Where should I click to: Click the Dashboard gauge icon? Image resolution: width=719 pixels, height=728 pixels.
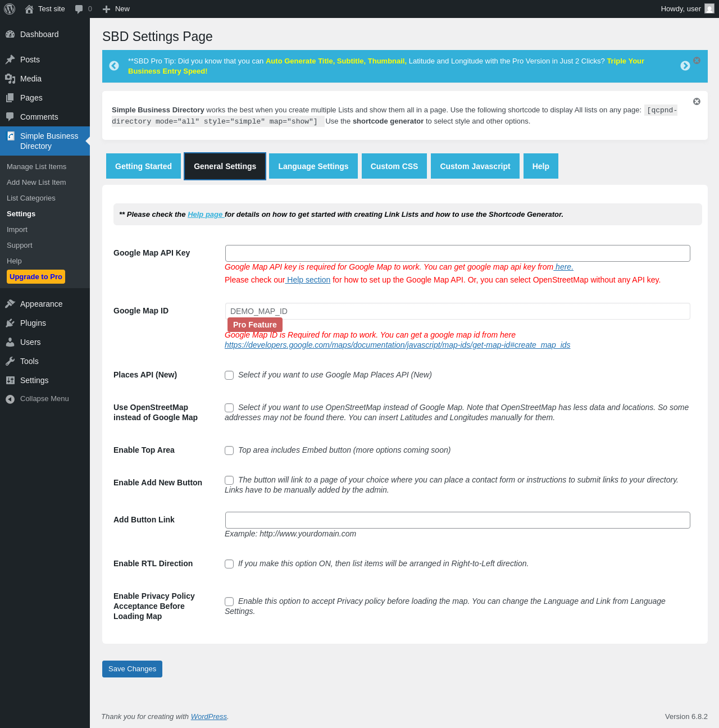[10, 34]
